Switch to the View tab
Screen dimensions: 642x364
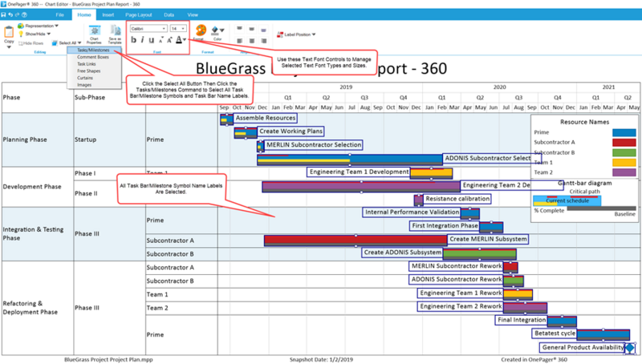pyautogui.click(x=193, y=14)
